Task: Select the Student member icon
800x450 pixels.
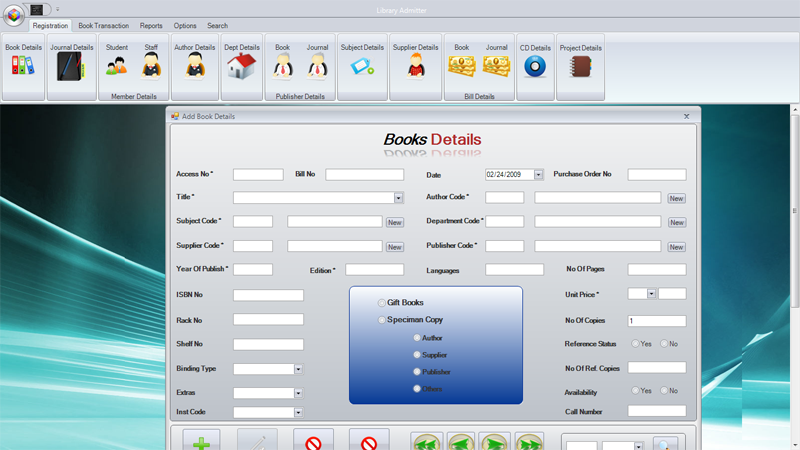Action: 117,66
